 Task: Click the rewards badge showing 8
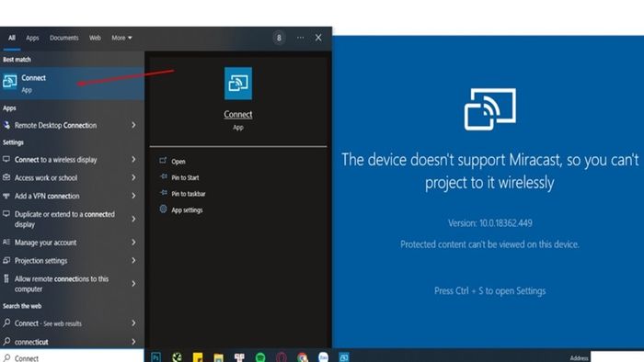279,38
